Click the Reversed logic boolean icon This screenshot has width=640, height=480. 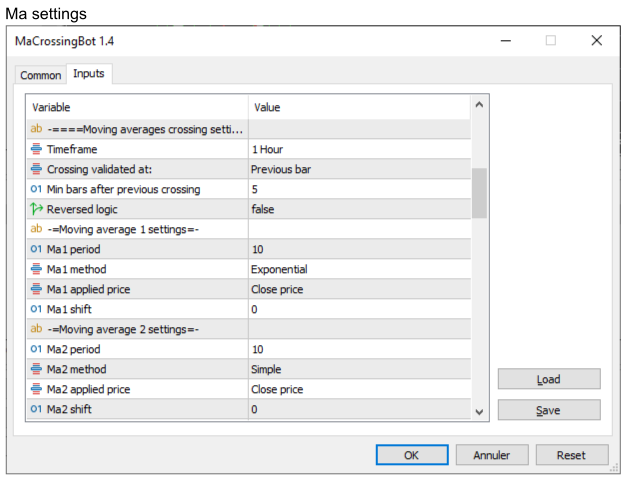coord(36,209)
